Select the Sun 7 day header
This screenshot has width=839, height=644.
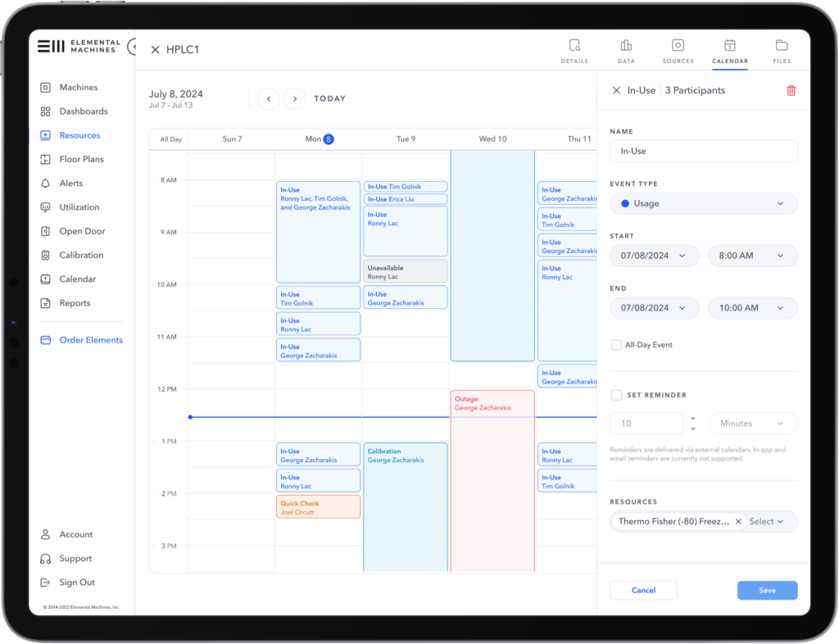click(x=232, y=139)
